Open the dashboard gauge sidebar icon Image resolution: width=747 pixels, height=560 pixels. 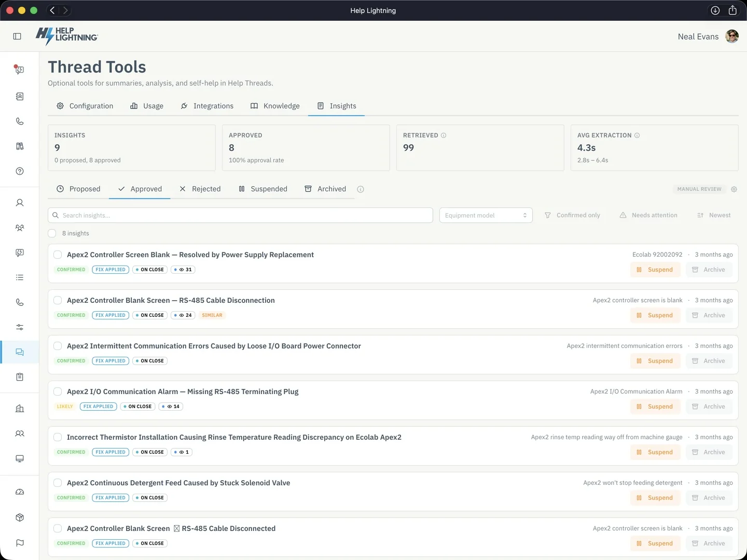pos(20,492)
